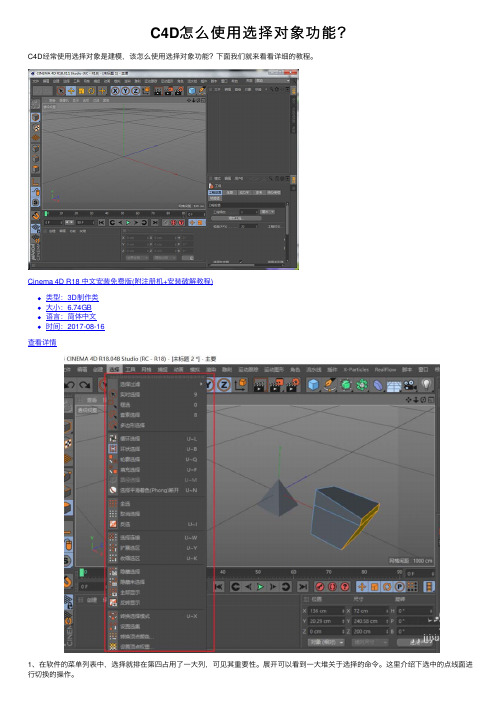Select Scale tool icon in top screenshot
504x713 pixels.
(x=81, y=91)
